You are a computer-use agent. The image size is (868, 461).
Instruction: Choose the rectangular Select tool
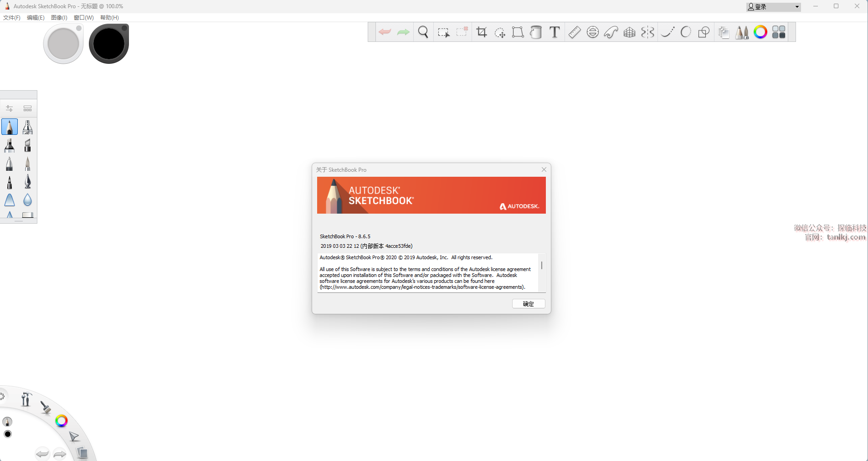tap(443, 32)
